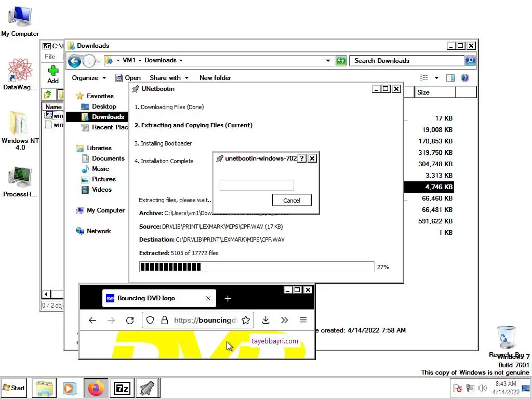The width and height of the screenshot is (532, 399).
Task: Open the Start menu
Action: (x=14, y=388)
